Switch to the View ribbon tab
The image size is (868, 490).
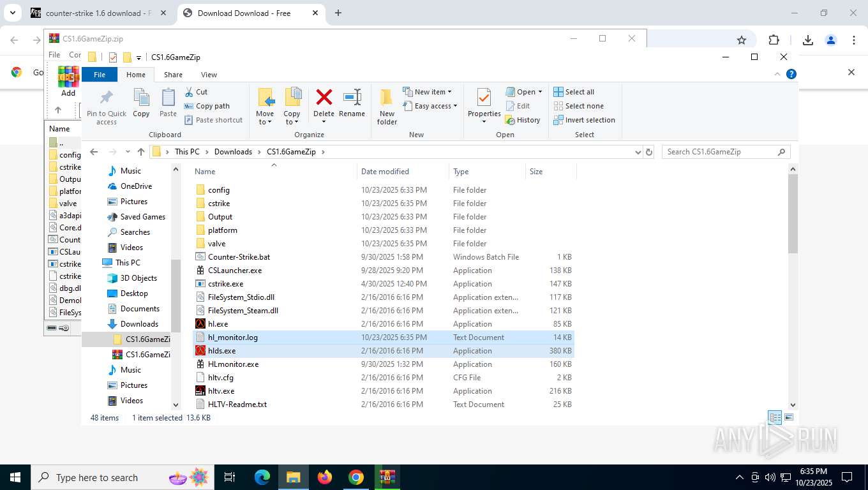pyautogui.click(x=209, y=75)
